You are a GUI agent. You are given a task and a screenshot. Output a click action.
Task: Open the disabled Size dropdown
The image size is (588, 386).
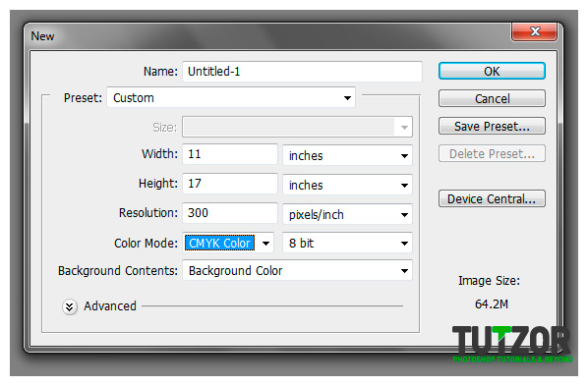tap(297, 127)
